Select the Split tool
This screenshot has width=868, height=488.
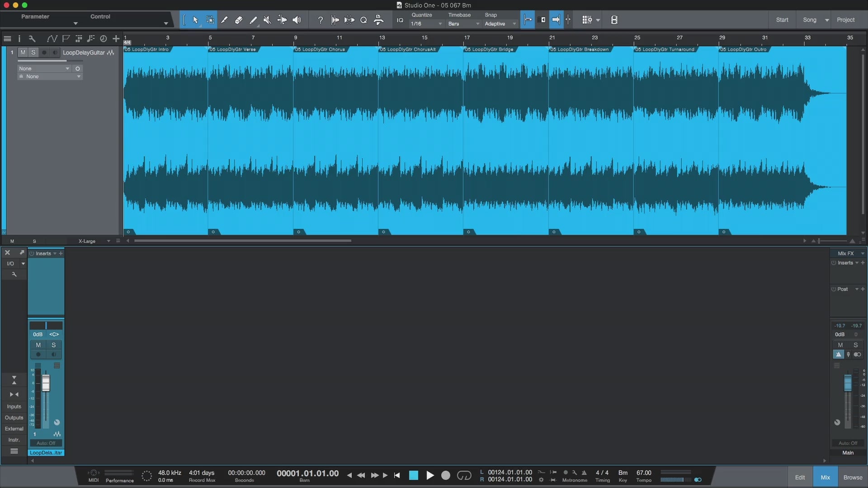click(x=224, y=20)
